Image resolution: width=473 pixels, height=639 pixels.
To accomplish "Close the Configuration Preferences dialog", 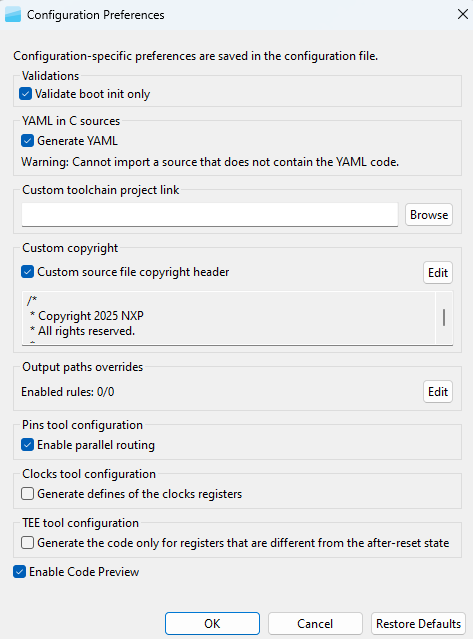I will tap(462, 14).
